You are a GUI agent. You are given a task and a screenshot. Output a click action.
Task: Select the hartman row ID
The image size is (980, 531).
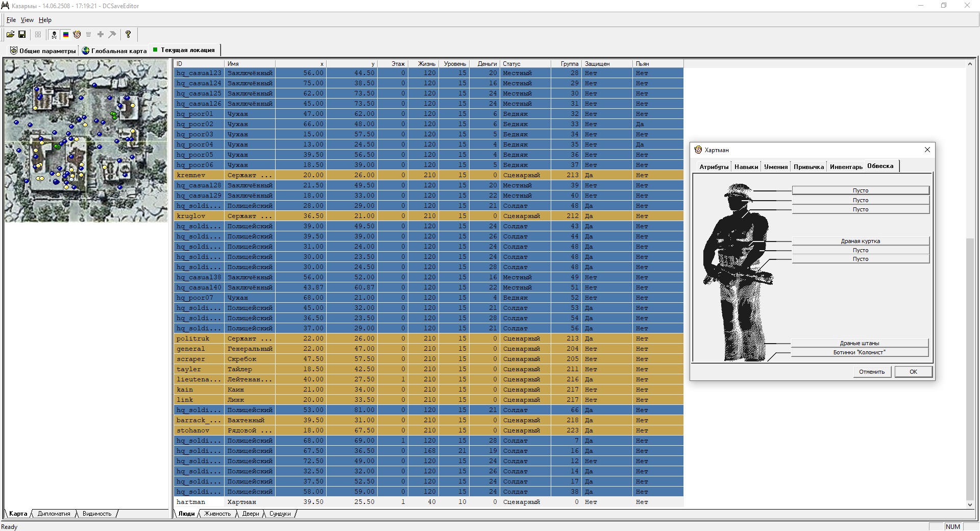coord(199,502)
